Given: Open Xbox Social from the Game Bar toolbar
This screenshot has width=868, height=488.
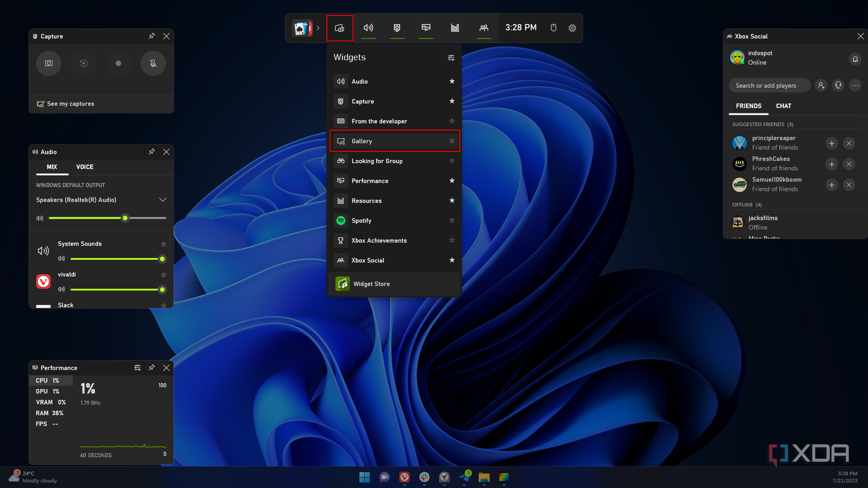Looking at the screenshot, I should (x=484, y=28).
